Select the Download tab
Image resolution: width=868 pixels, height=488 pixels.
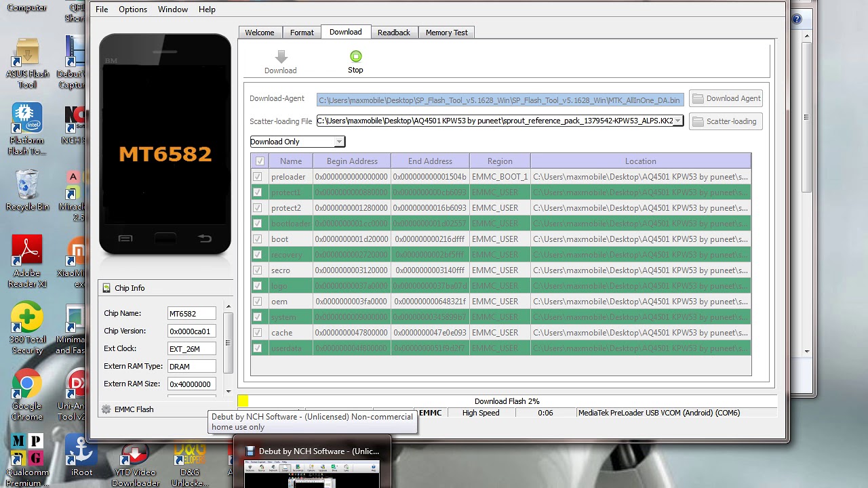[346, 32]
